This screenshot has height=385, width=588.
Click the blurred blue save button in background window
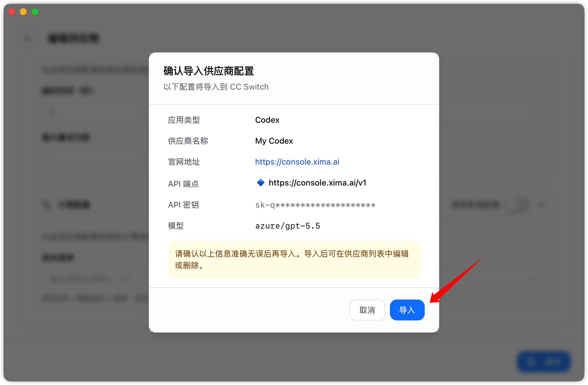point(544,362)
